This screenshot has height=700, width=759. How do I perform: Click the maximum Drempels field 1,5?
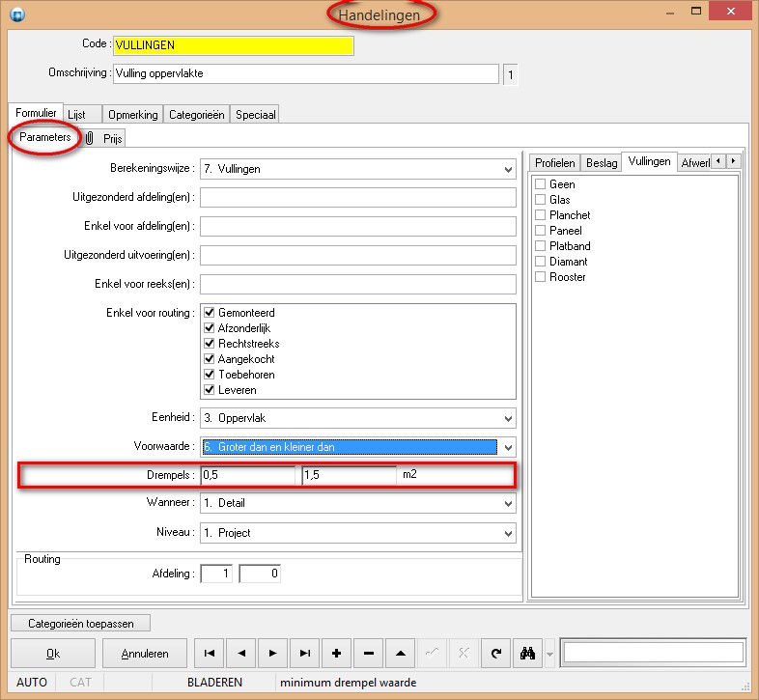point(349,475)
